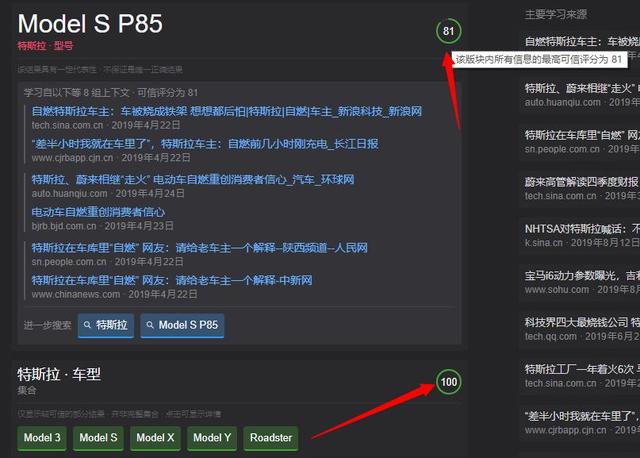
Task: Click source text bjrb.bjd.com.cn 2019年4月23日
Action: tap(103, 226)
